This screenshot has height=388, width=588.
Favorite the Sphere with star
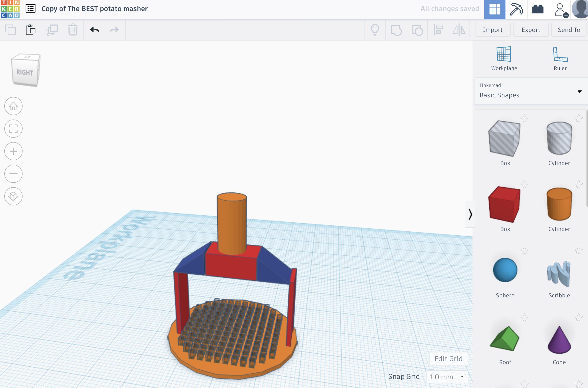click(x=524, y=251)
